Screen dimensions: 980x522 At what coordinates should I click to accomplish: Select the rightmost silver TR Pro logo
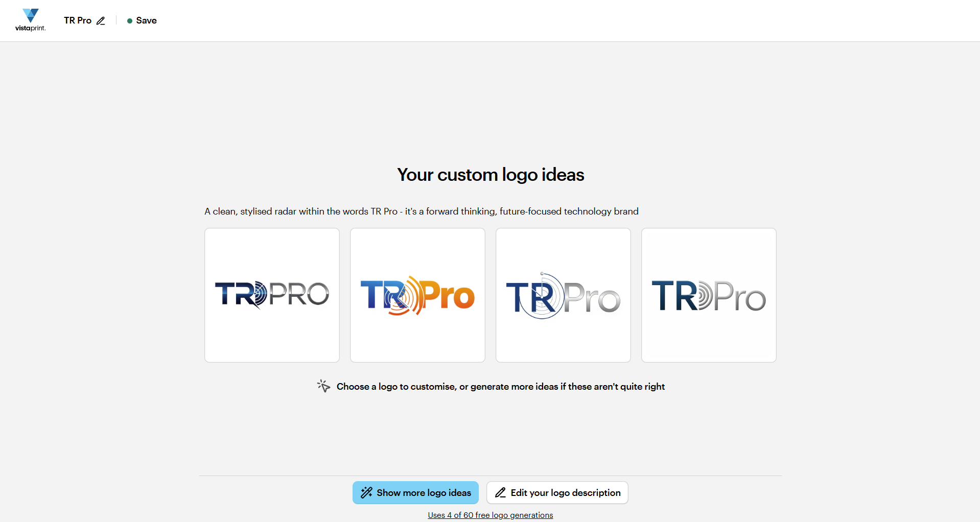coord(708,295)
